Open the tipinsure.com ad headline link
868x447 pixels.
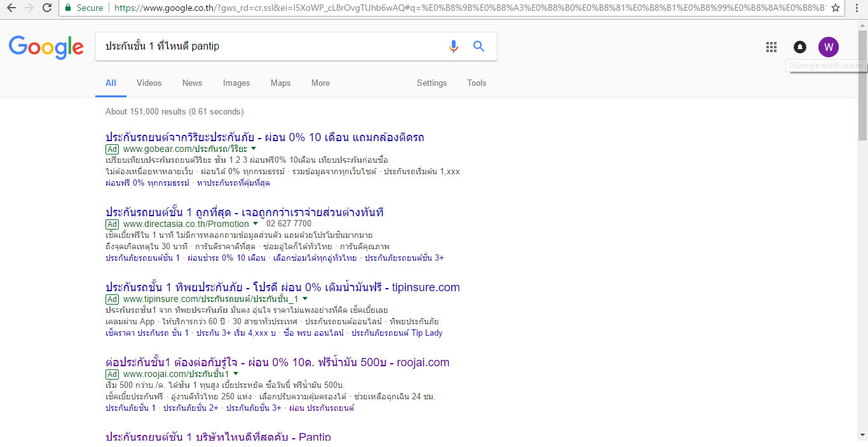283,287
